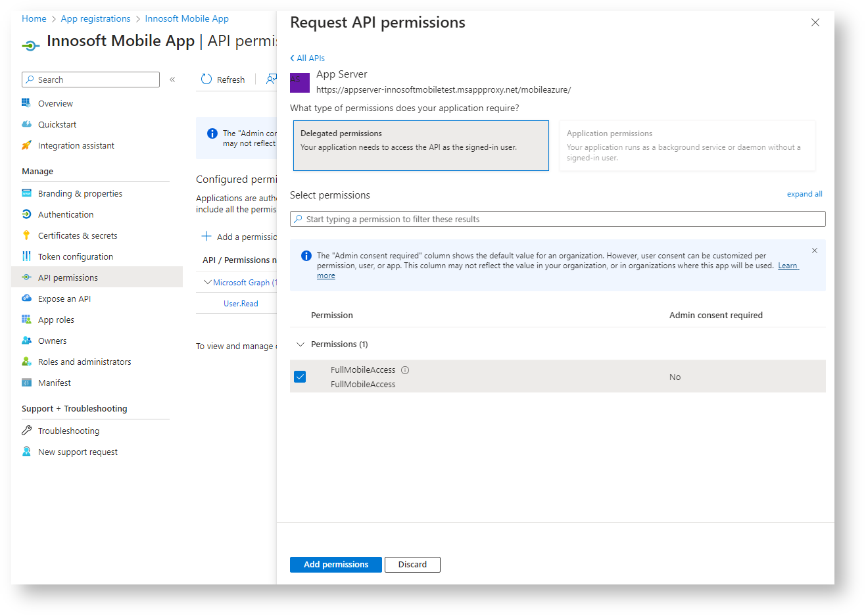Open the Token configuration menu item
This screenshot has width=866, height=616.
point(75,256)
